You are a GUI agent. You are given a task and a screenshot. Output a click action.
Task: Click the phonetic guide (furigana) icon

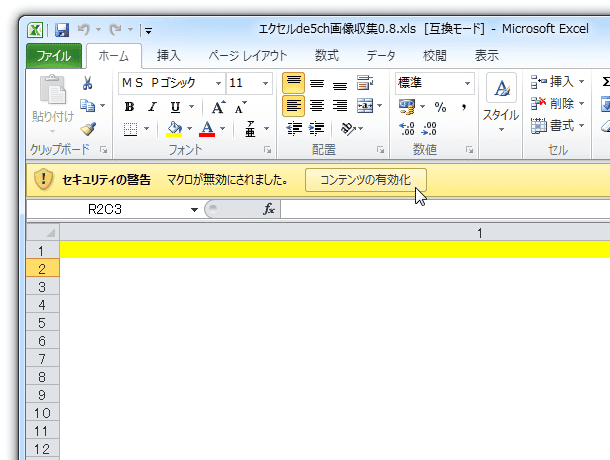click(x=250, y=129)
